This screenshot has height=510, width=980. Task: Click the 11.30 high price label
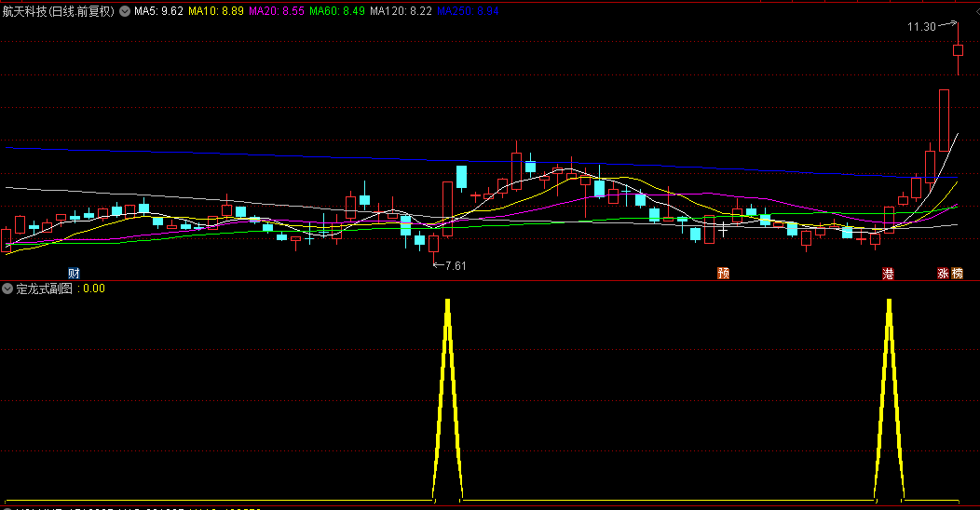click(921, 27)
